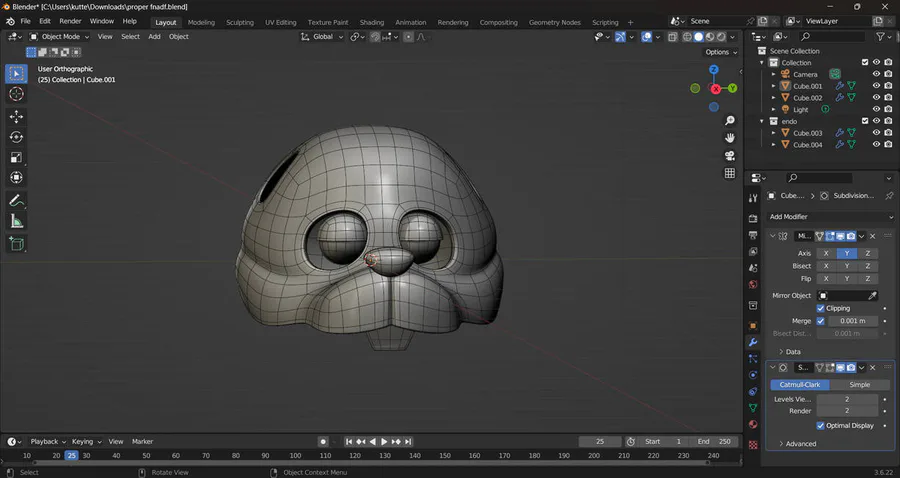Open the Object properties tab
Screen dimensions: 900x478
(753, 326)
